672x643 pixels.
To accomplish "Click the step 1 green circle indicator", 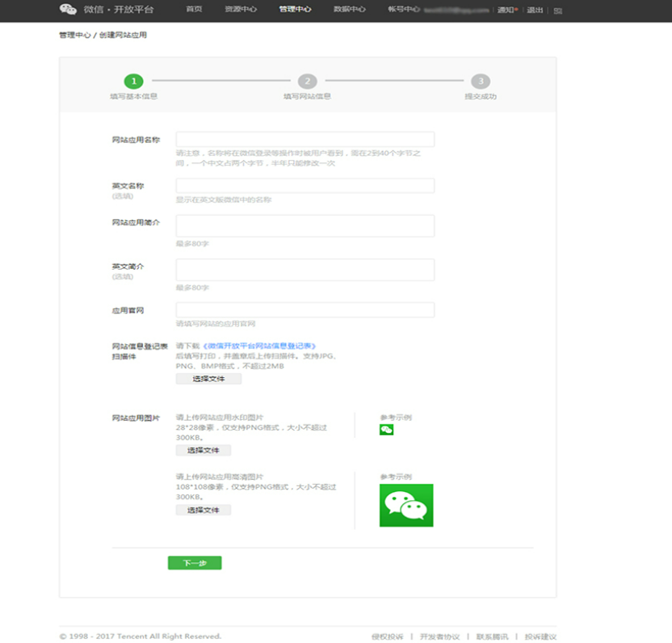I will [x=134, y=81].
